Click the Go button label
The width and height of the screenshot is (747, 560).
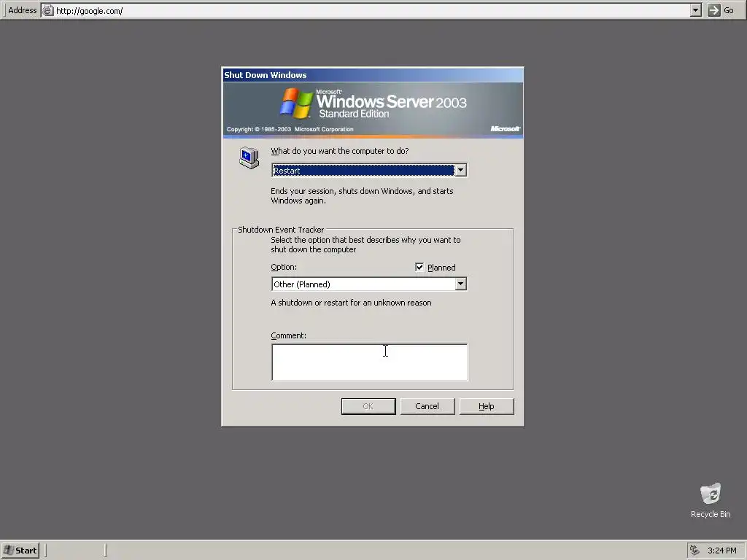point(729,10)
